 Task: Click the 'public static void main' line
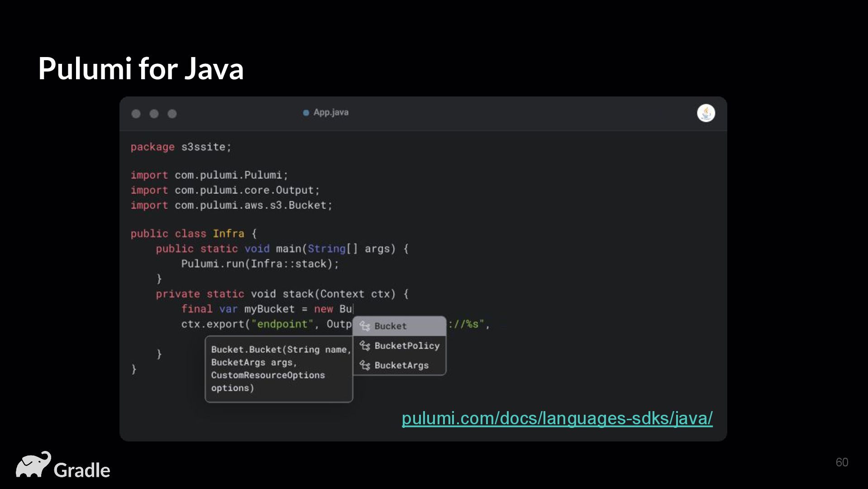click(282, 249)
